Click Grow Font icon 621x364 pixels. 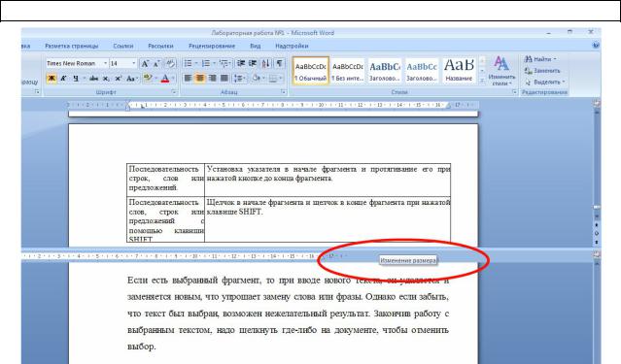click(146, 63)
